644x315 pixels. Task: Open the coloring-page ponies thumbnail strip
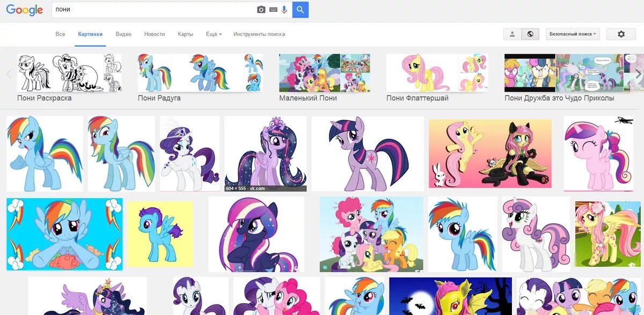pyautogui.click(x=69, y=73)
